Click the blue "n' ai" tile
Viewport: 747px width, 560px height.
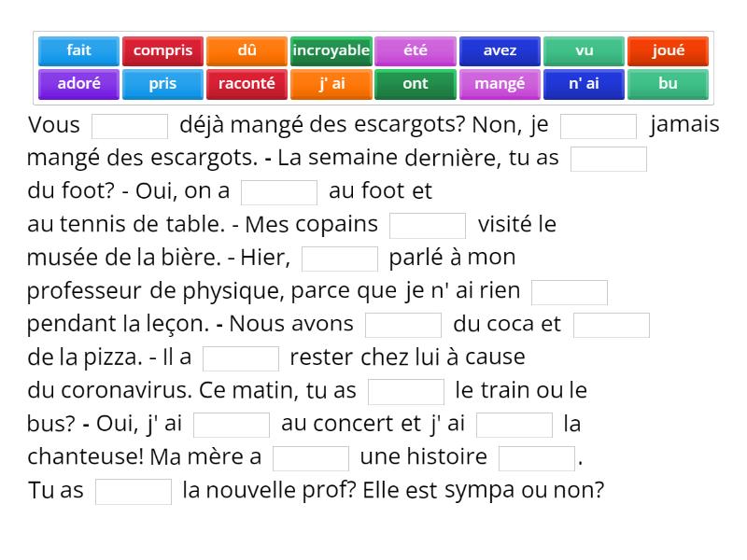[x=584, y=84]
